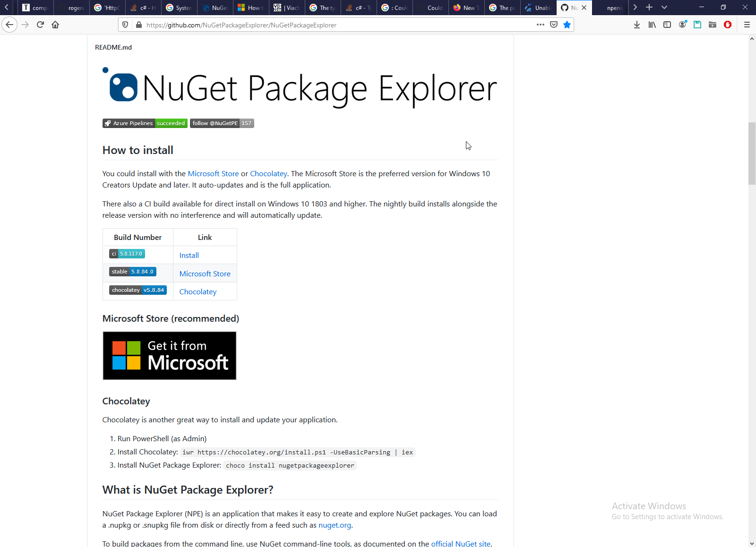756x547 pixels.
Task: Open Chocolatey link in the table
Action: click(198, 292)
